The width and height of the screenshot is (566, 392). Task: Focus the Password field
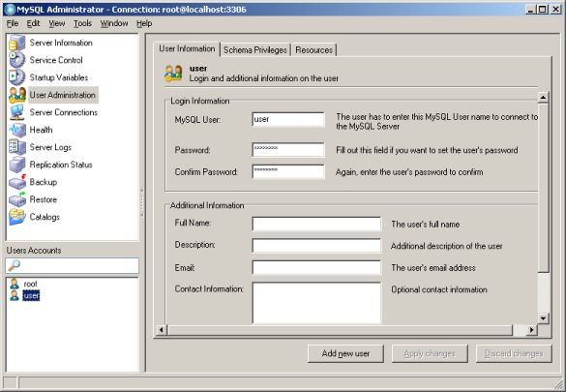pos(288,150)
